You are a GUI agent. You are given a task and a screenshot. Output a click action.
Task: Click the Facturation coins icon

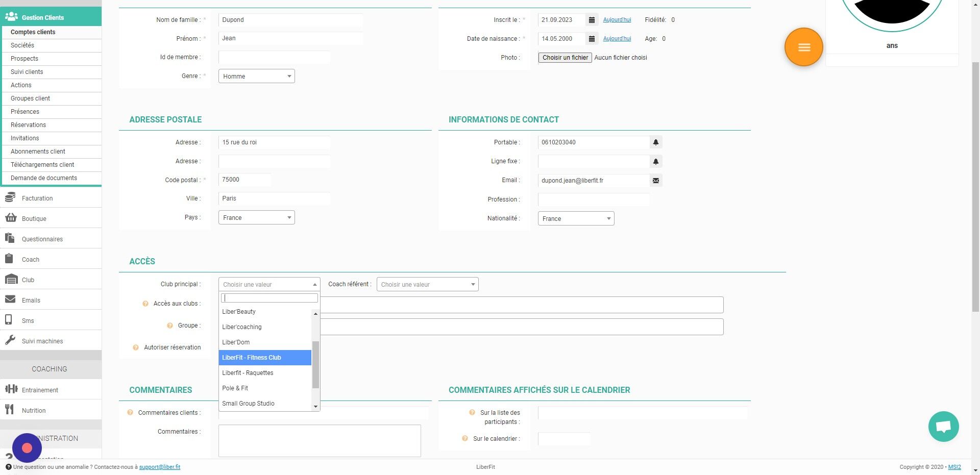coord(10,197)
